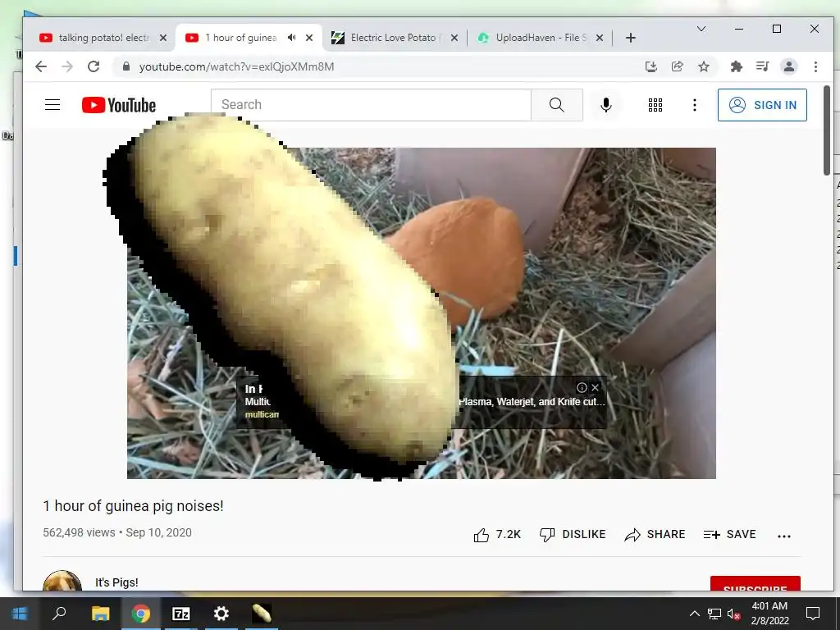Click the muted volume tray icon
The image size is (840, 630).
[x=734, y=614]
